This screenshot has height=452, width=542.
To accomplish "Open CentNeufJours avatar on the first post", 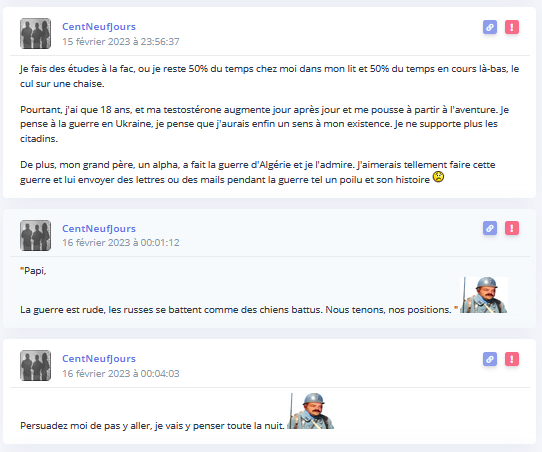I will pyautogui.click(x=36, y=34).
